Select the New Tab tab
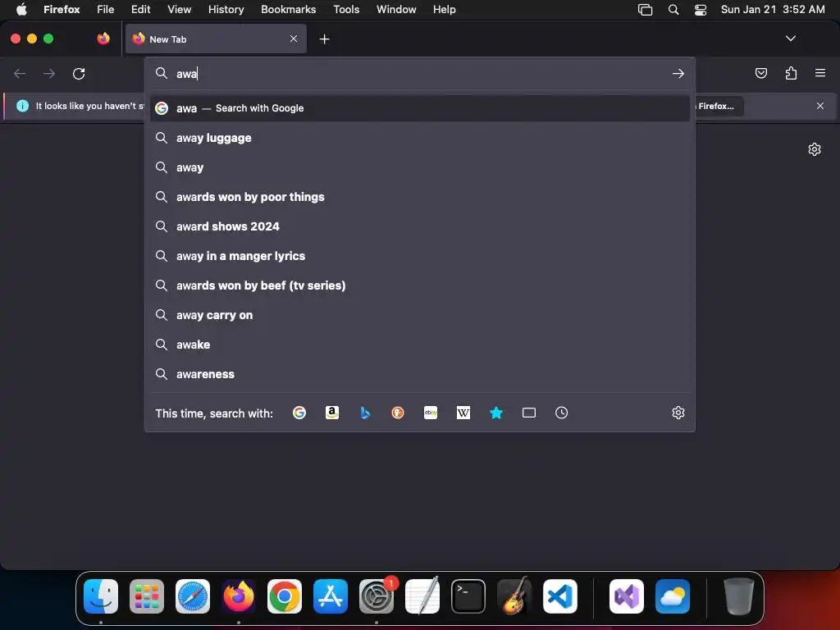 point(216,39)
